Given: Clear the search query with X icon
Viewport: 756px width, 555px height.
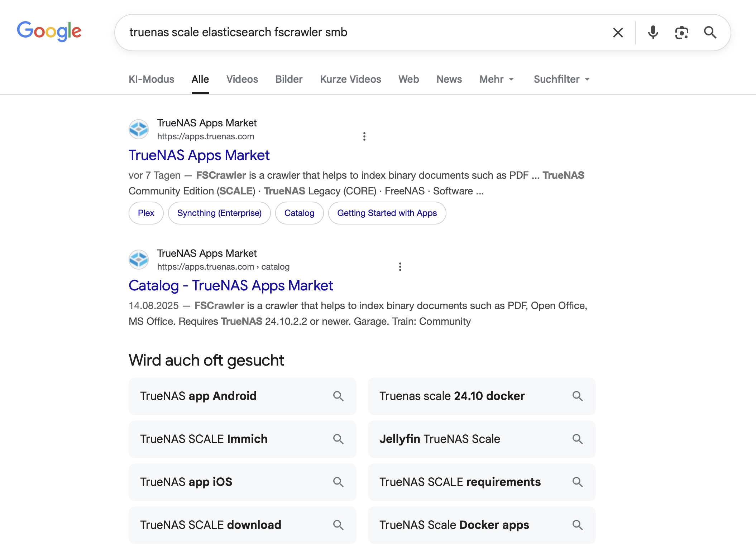Looking at the screenshot, I should pos(618,33).
